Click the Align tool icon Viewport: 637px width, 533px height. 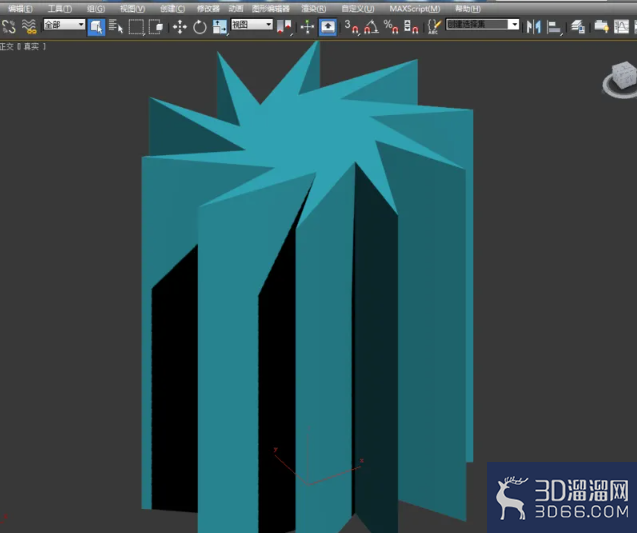click(x=553, y=27)
